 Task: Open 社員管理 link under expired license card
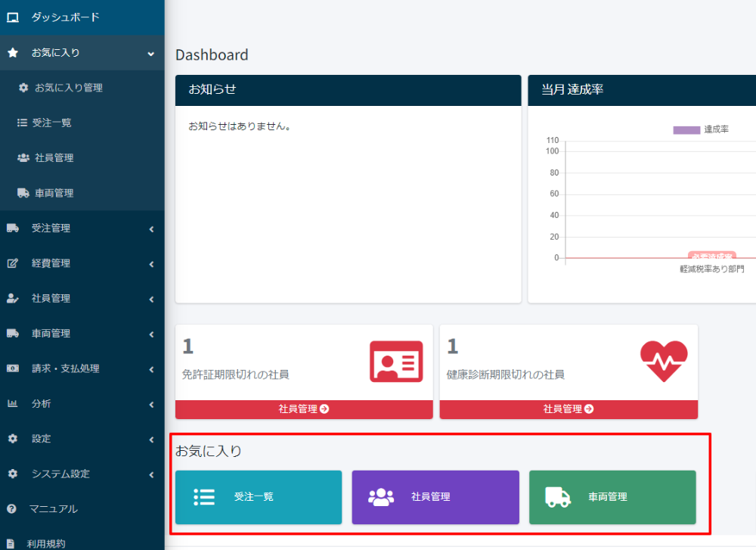(303, 409)
